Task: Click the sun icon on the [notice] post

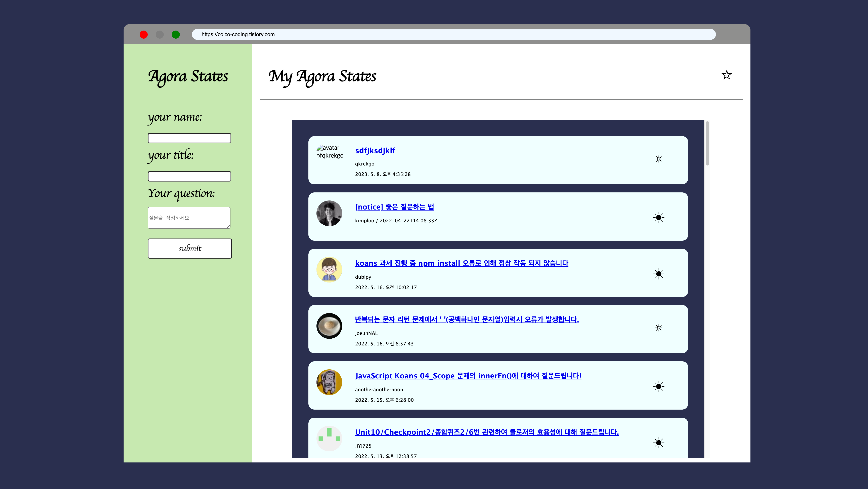Action: pyautogui.click(x=659, y=218)
